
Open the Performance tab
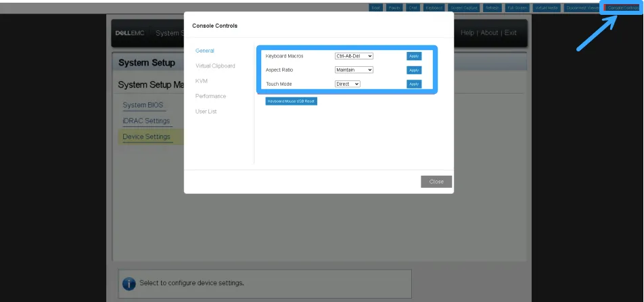click(210, 96)
